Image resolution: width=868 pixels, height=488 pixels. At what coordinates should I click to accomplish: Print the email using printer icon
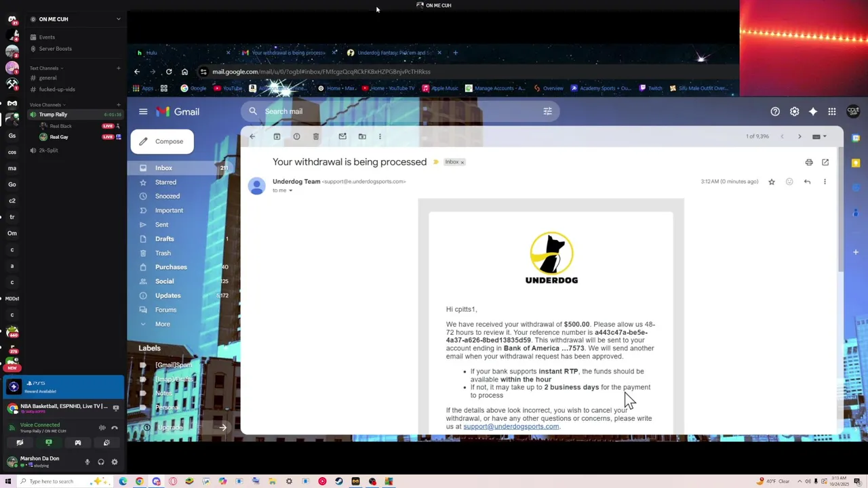click(x=809, y=163)
